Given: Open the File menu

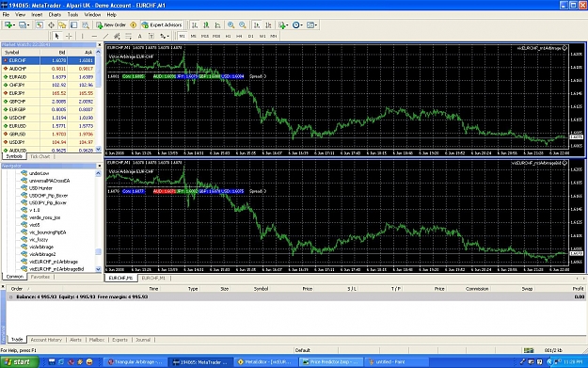Looking at the screenshot, I should (x=6, y=15).
